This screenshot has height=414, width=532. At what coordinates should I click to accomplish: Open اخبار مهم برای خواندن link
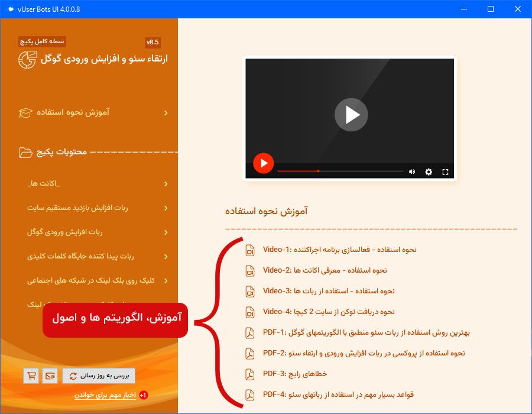[105, 395]
